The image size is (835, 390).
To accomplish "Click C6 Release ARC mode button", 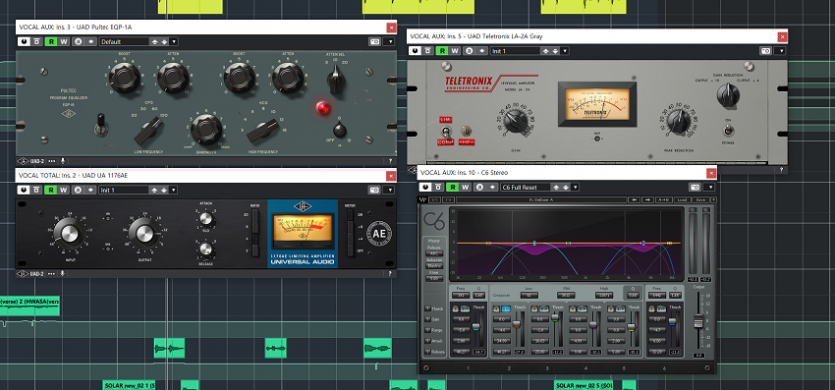I will click(434, 254).
